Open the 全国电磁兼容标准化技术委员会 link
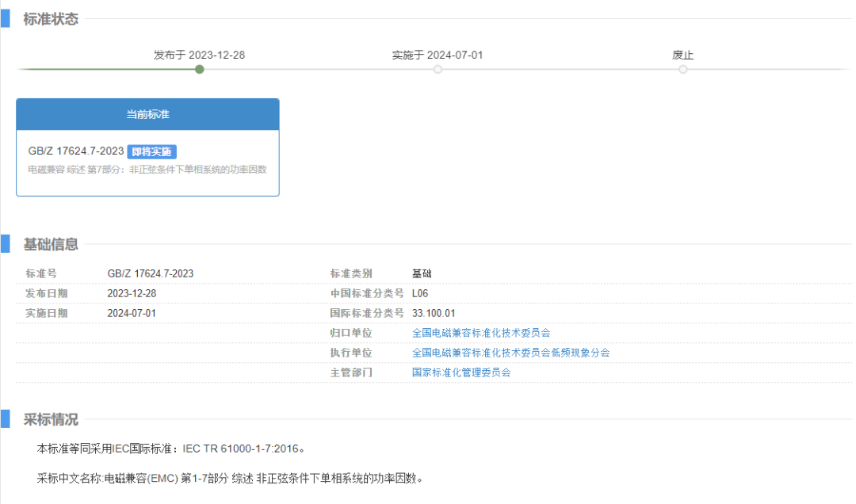 pos(481,332)
